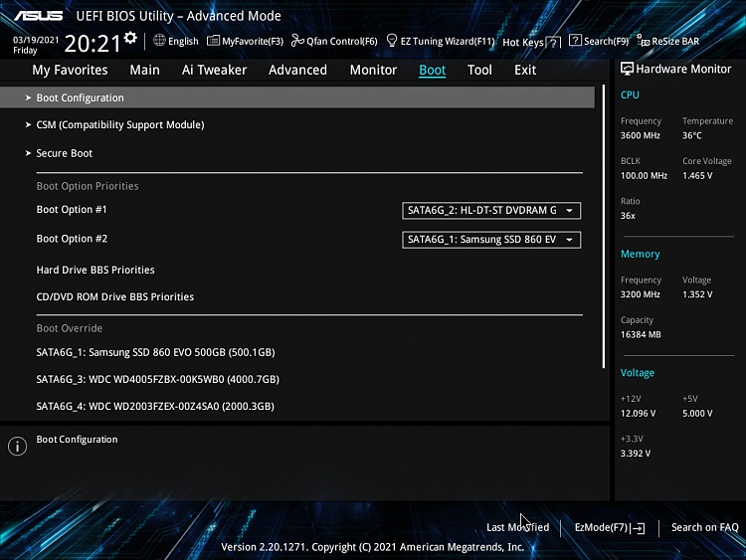Click the CPU Temperature 36°C value
The image size is (746, 560).
click(691, 135)
